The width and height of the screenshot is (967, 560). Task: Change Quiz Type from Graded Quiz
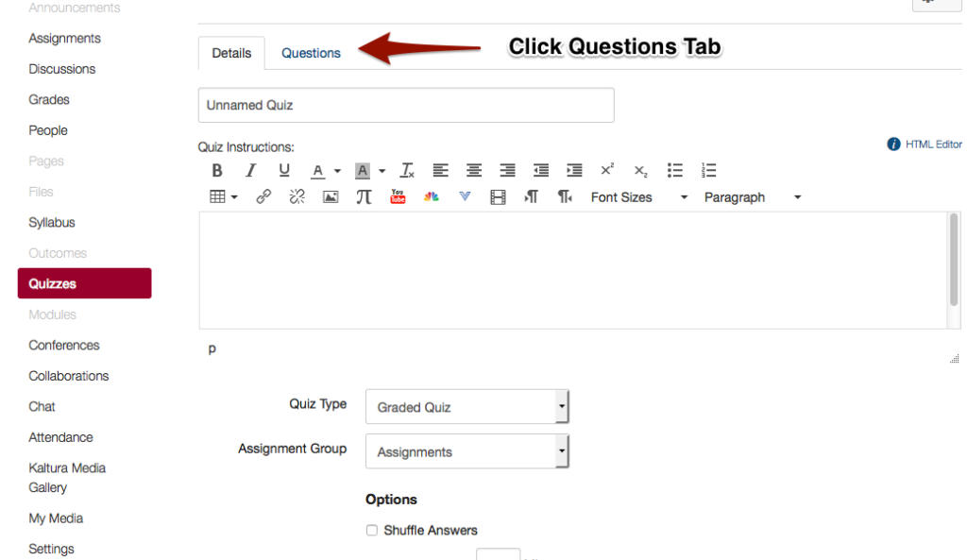(x=467, y=406)
